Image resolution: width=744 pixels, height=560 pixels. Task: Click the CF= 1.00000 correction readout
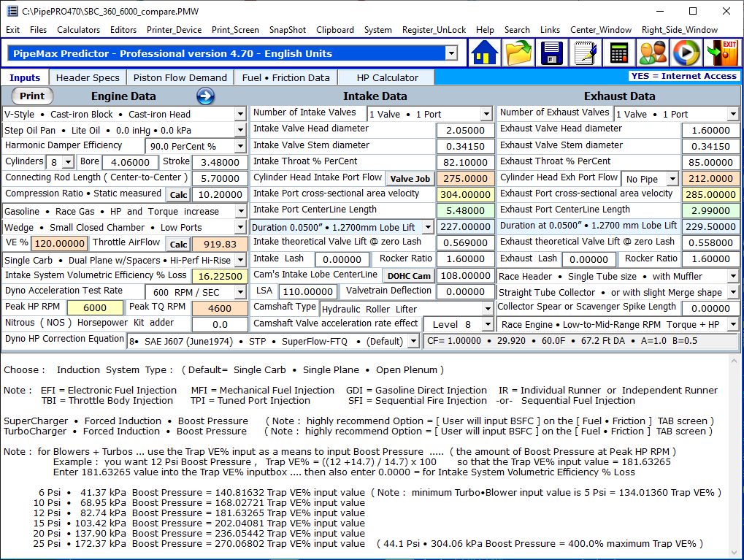pyautogui.click(x=580, y=341)
